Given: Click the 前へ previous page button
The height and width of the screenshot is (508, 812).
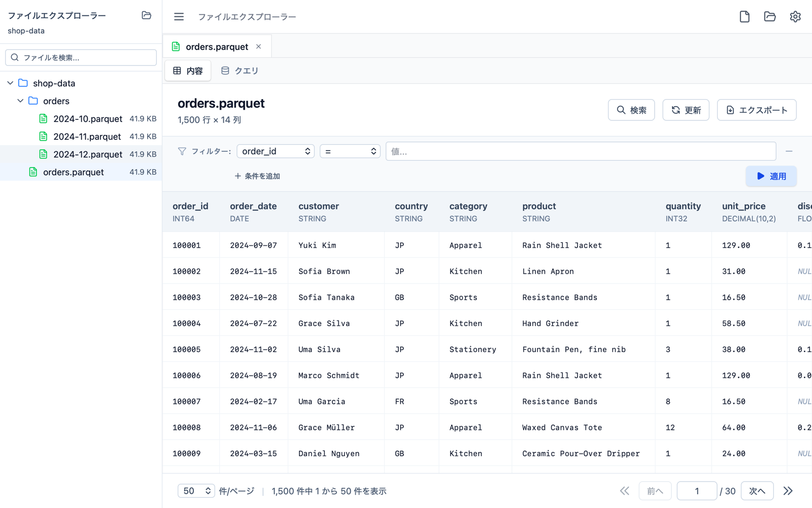Looking at the screenshot, I should click(x=655, y=491).
